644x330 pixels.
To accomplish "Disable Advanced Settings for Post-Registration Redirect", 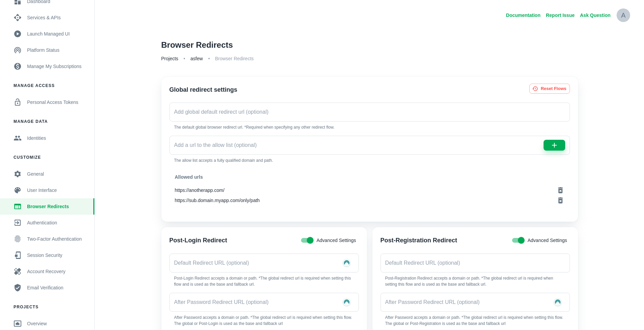I will pos(518,240).
